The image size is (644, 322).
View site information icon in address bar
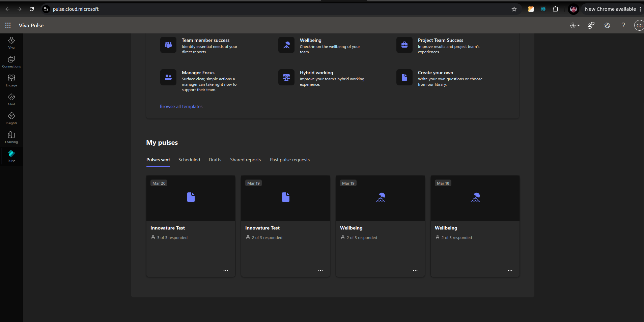(46, 9)
